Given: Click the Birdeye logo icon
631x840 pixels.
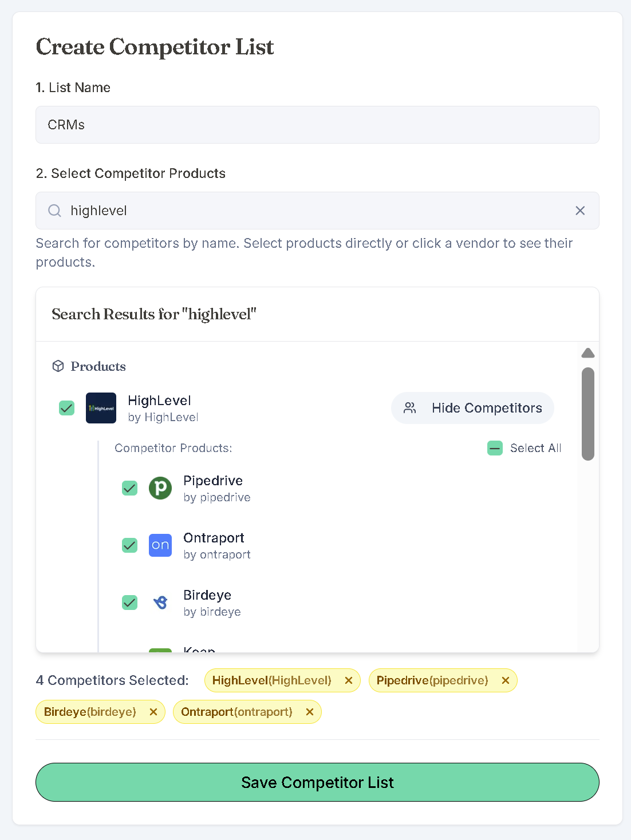Looking at the screenshot, I should coord(160,603).
